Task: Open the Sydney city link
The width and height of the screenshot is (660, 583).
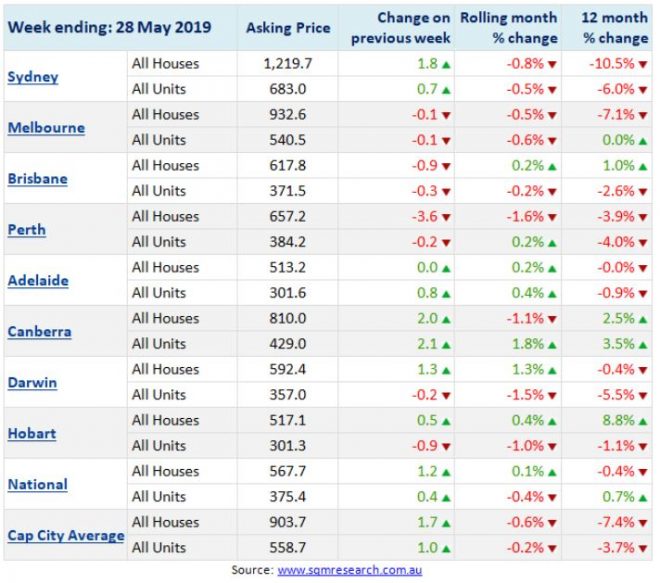Action: (x=31, y=77)
